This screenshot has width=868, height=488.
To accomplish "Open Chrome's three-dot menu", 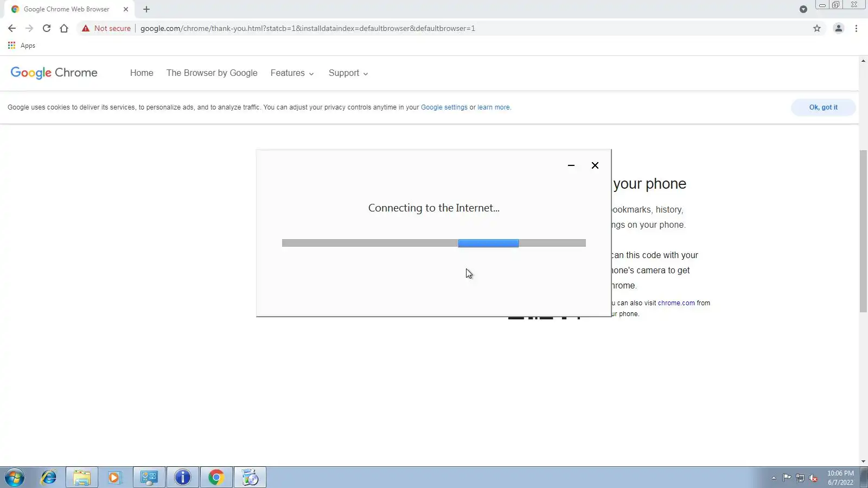I will coord(856,28).
